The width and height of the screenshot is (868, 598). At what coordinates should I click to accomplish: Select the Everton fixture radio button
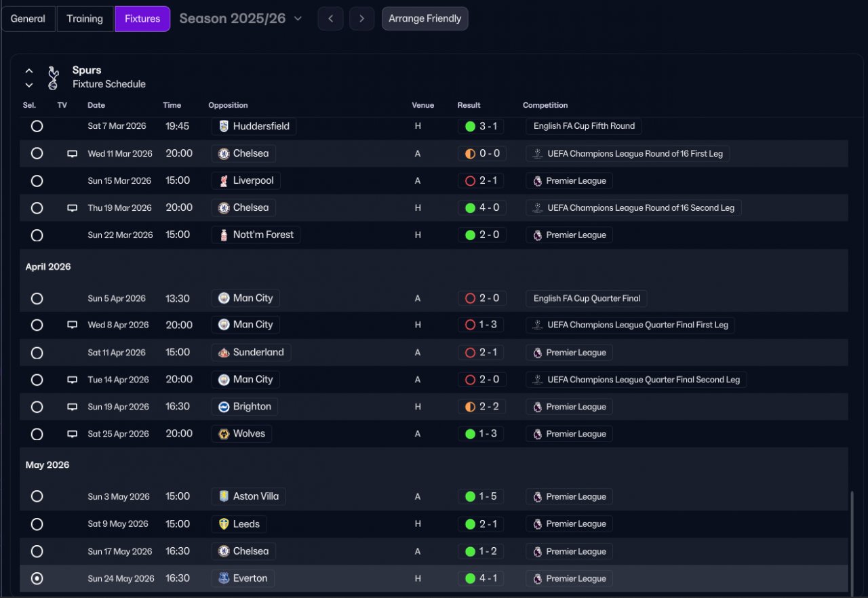(37, 578)
